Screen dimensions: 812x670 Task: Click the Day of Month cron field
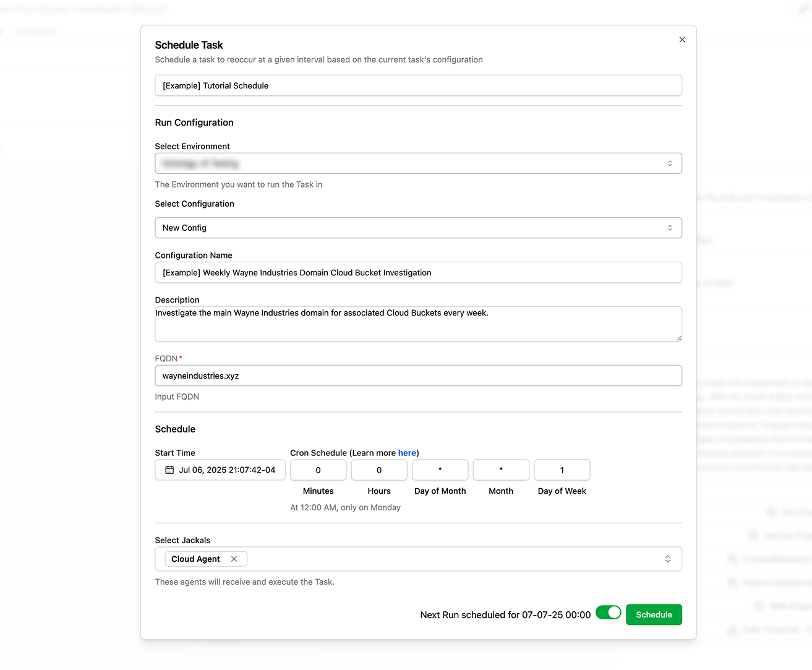(440, 470)
